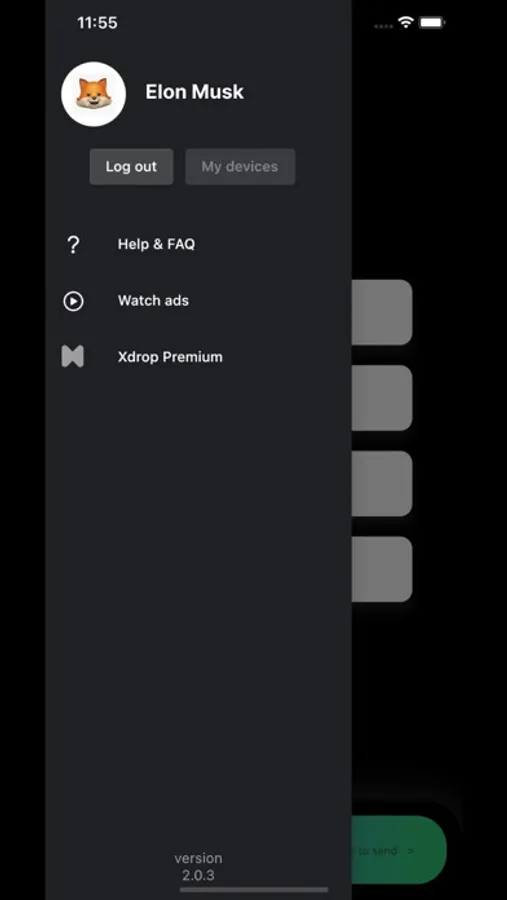Click the Xdrop logo icon
The width and height of the screenshot is (507, 900).
coord(73,356)
